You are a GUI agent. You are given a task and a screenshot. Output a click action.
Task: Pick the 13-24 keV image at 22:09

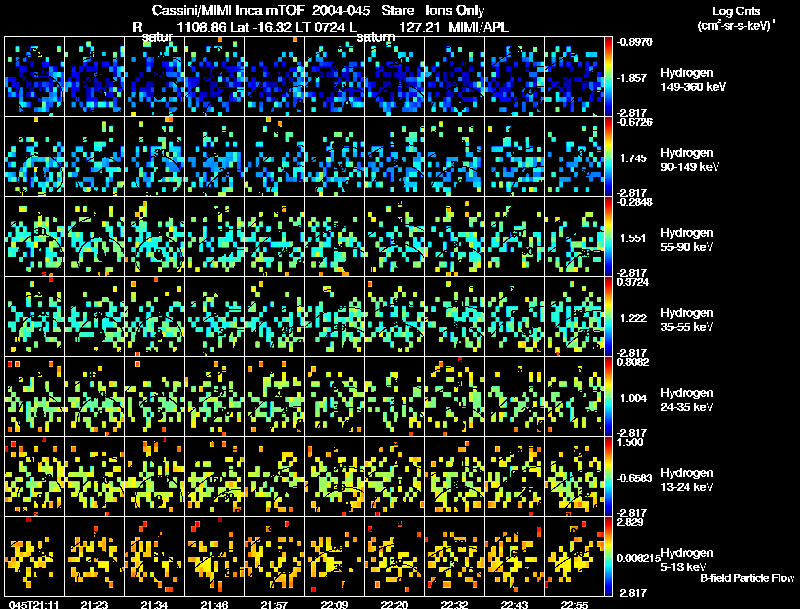tap(335, 476)
